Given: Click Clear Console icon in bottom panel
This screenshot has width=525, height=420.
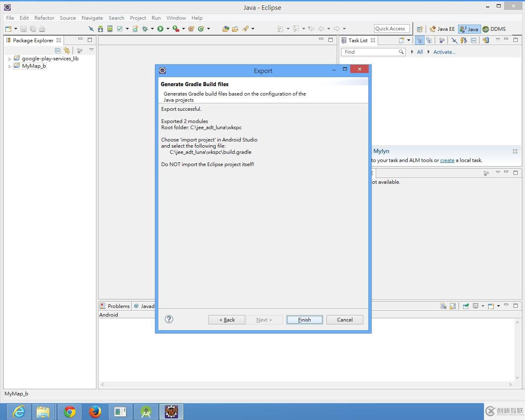Looking at the screenshot, I should [443, 306].
